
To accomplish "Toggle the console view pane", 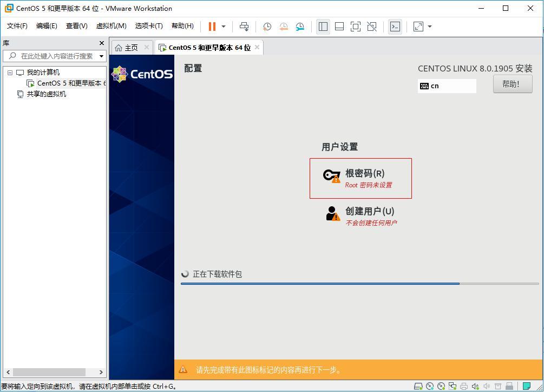I will coord(395,26).
